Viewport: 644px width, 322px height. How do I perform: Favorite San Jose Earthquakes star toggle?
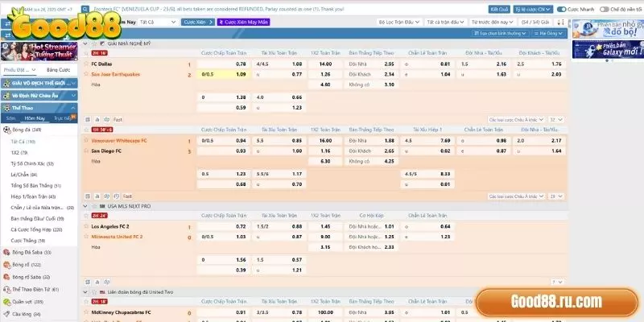point(87,74)
